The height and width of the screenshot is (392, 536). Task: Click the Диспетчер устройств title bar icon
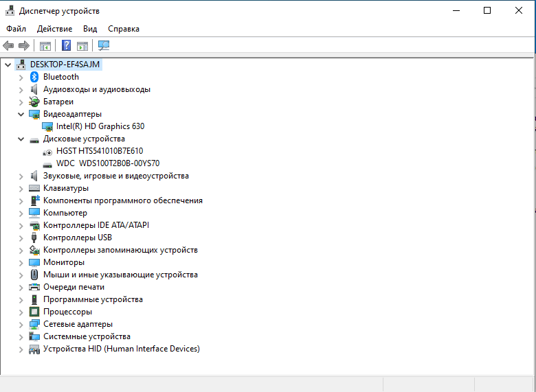tap(10, 10)
